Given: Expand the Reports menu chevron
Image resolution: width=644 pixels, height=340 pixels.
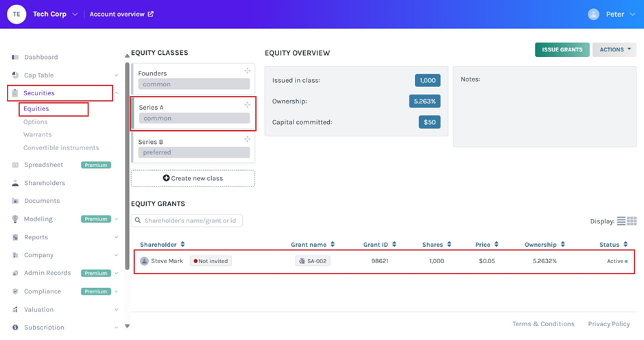Looking at the screenshot, I should point(116,237).
